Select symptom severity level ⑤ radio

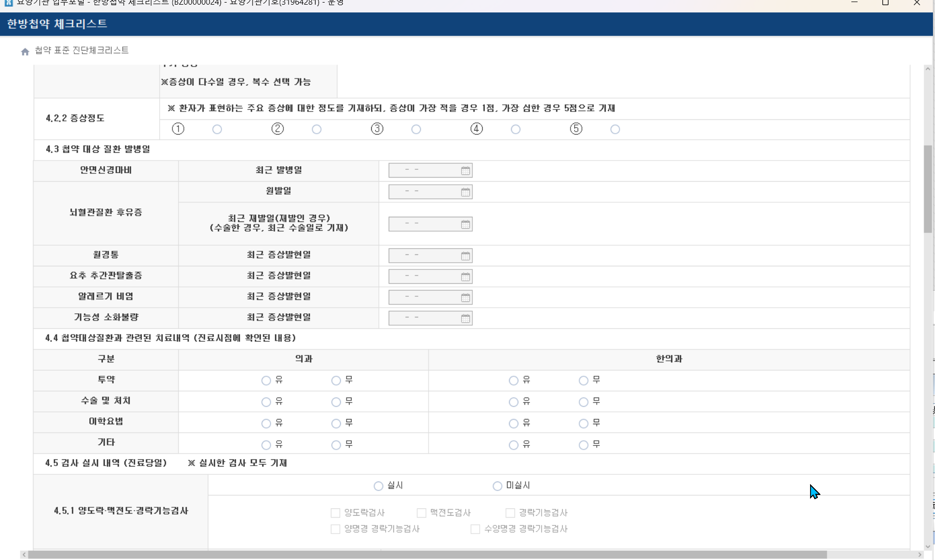(615, 129)
